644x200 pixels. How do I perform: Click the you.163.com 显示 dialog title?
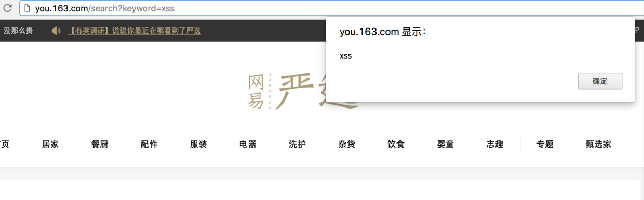click(x=383, y=32)
